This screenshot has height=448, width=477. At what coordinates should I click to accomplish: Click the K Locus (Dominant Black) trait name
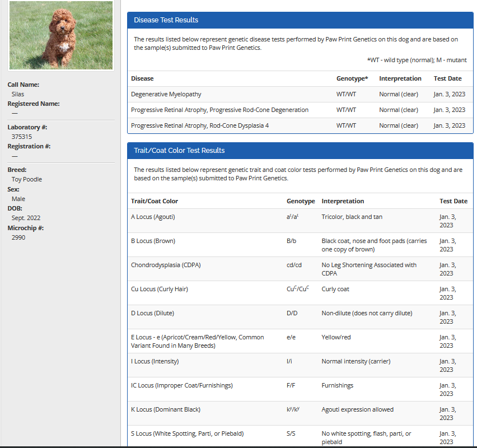pos(165,409)
